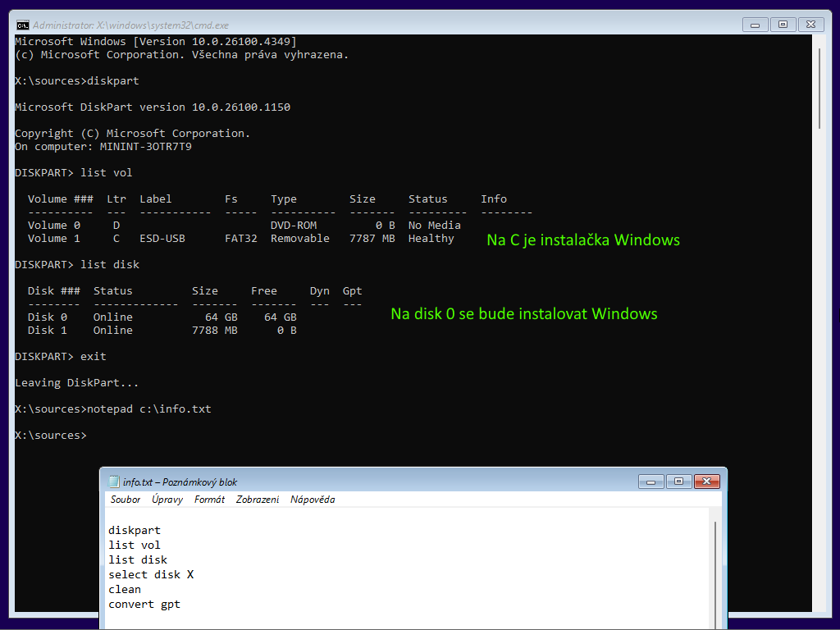
Task: Click the last 'X:\sources>' prompt line
Action: [51, 436]
